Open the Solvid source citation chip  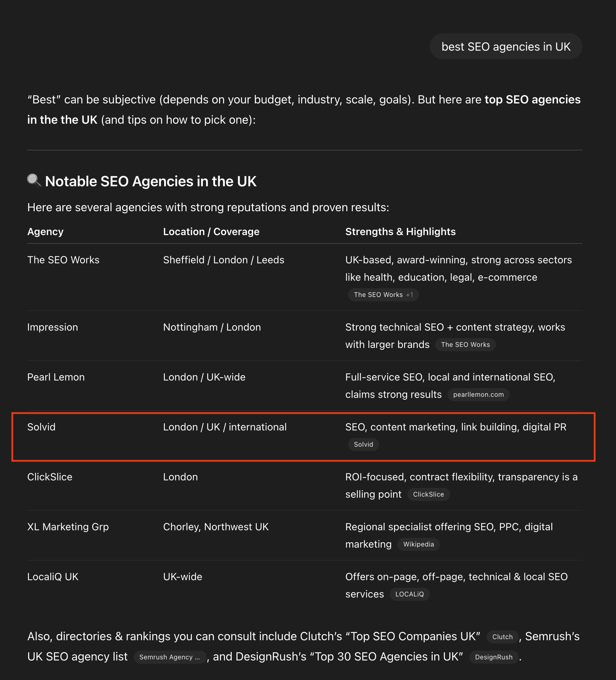pos(363,445)
